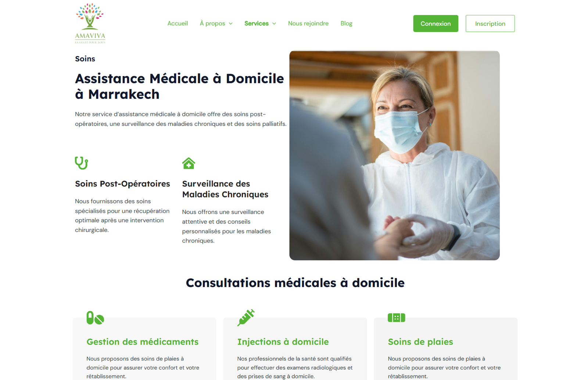Screen dimensions: 588x380
Task: Select the Soins de plaies card title
Action: 420,342
